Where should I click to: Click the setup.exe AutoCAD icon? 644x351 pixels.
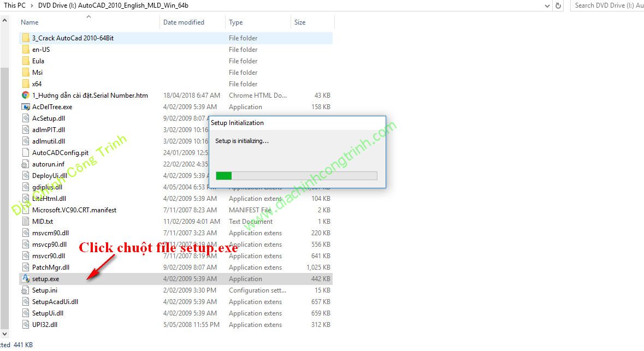pos(26,279)
